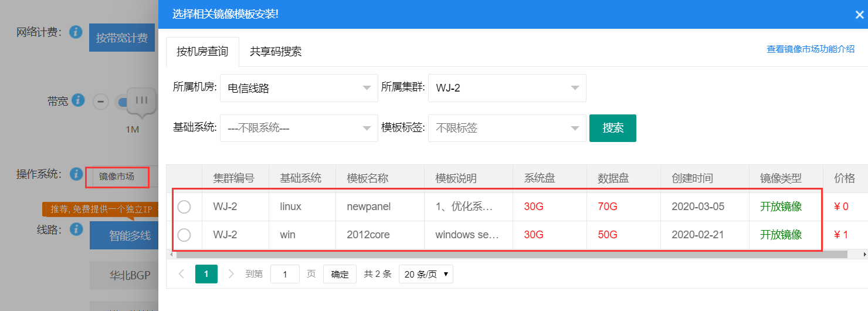Open the 所属机房 dropdown

[x=299, y=88]
